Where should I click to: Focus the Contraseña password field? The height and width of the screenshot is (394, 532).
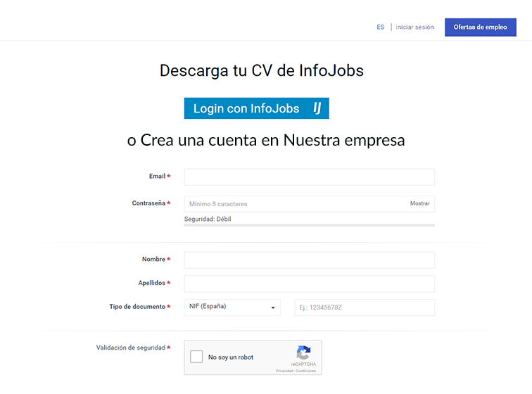tap(310, 204)
